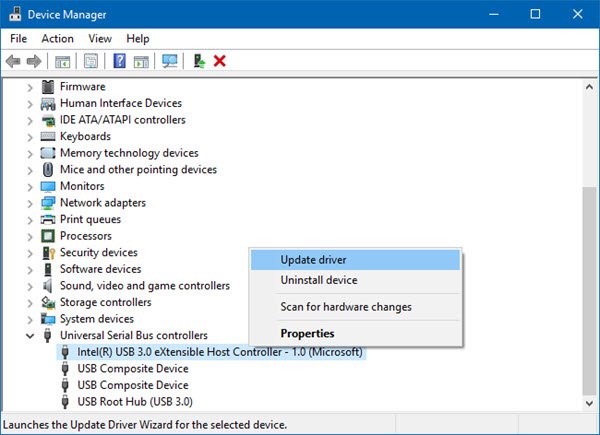Select Intel(R) USB 3.0 eXtensible Host Controller

(220, 352)
